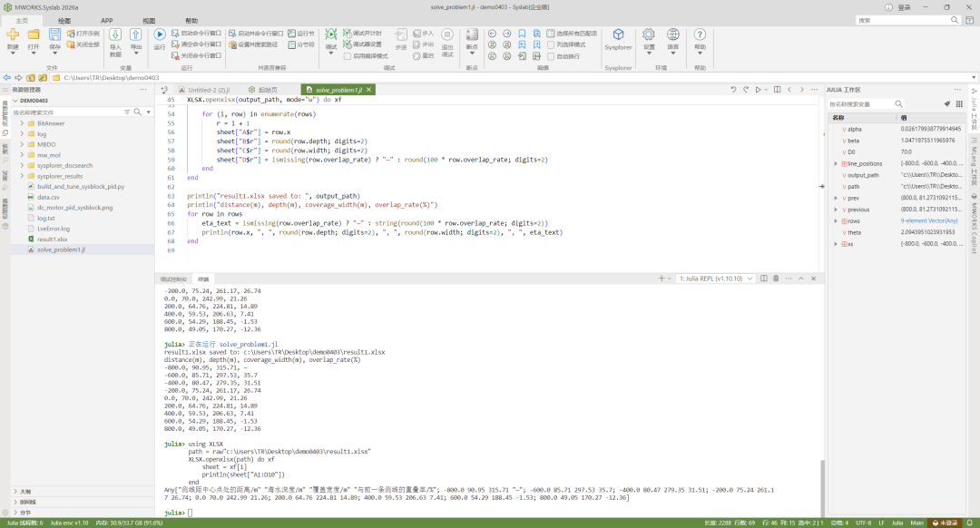Click the Debug (调试) bug icon
Viewport: 980px width, 528px height.
330,34
